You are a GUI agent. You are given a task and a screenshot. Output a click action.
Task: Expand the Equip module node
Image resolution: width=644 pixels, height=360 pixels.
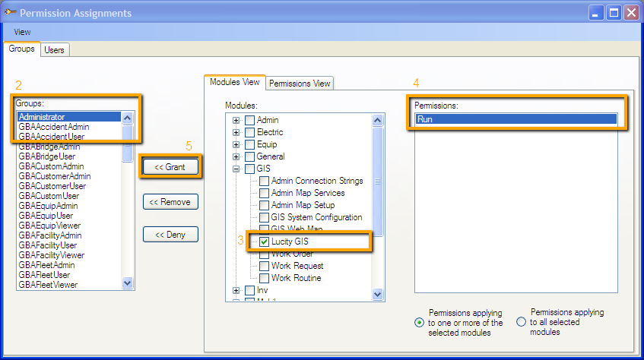(236, 144)
